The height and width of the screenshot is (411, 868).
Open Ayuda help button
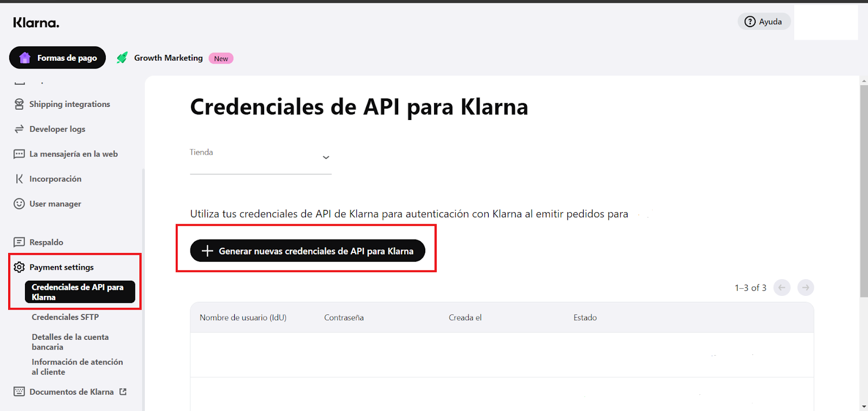764,22
